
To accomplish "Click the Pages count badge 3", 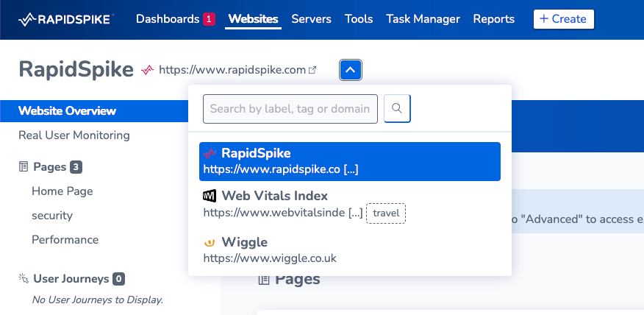I will [x=76, y=167].
